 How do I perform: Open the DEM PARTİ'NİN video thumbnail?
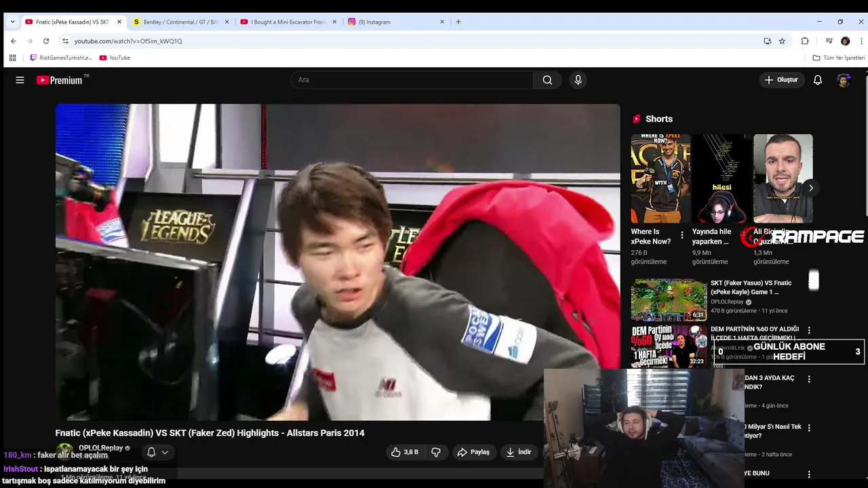pyautogui.click(x=669, y=346)
